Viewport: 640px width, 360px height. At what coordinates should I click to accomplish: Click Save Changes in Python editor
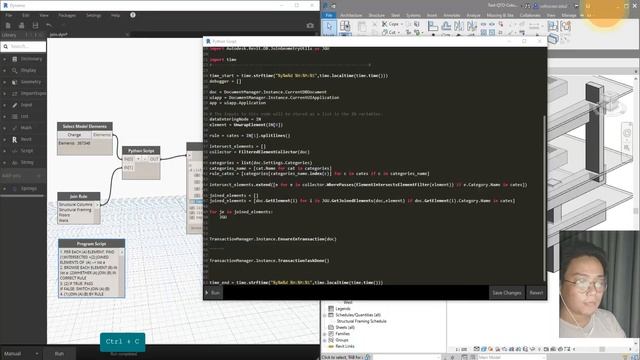pos(507,293)
